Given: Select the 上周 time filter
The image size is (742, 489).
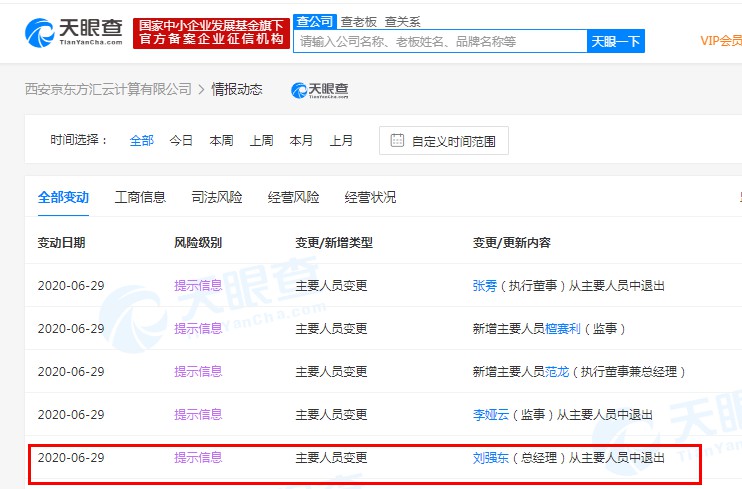Looking at the screenshot, I should (x=262, y=141).
